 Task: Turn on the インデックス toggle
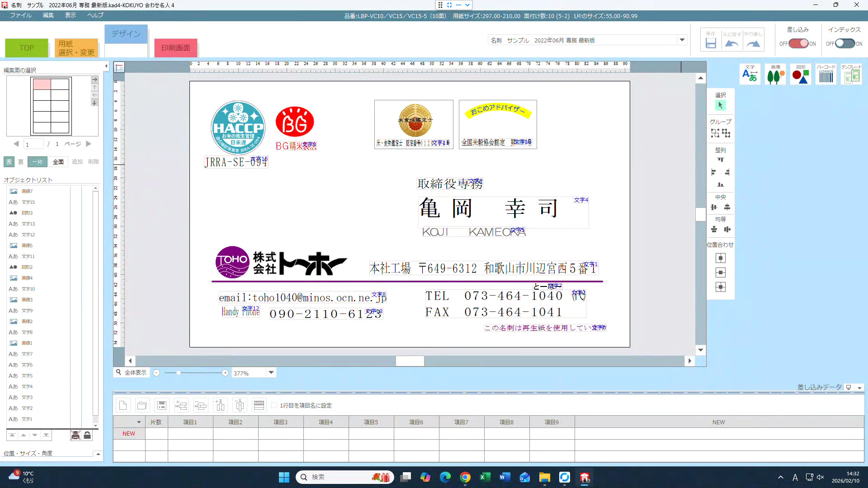point(844,43)
